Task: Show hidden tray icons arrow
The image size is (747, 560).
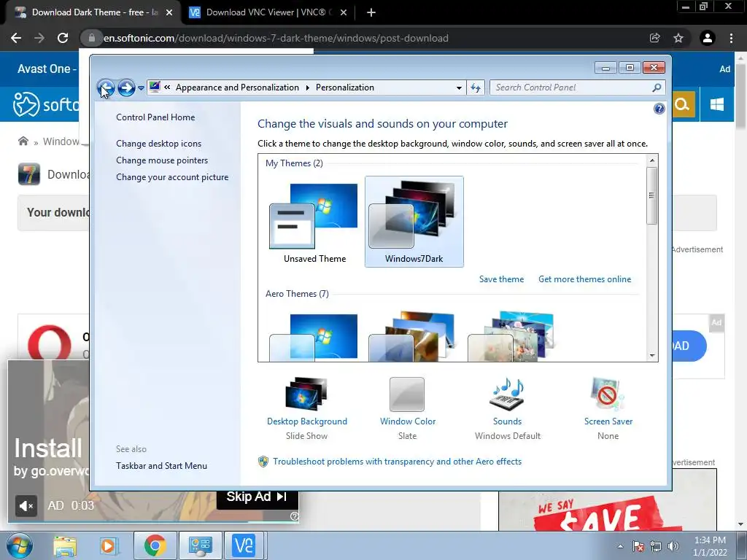Action: 620,546
